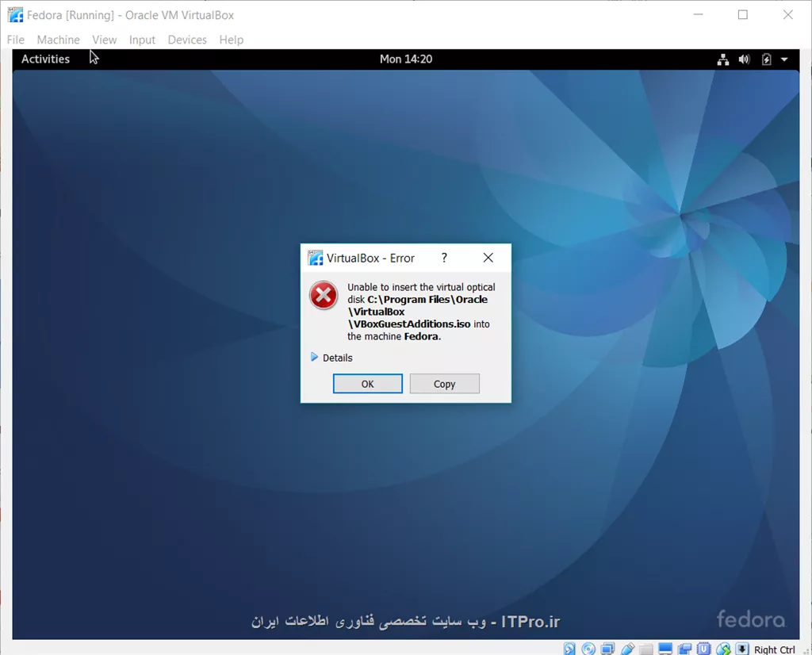
Task: Open the View menu
Action: [x=105, y=40]
